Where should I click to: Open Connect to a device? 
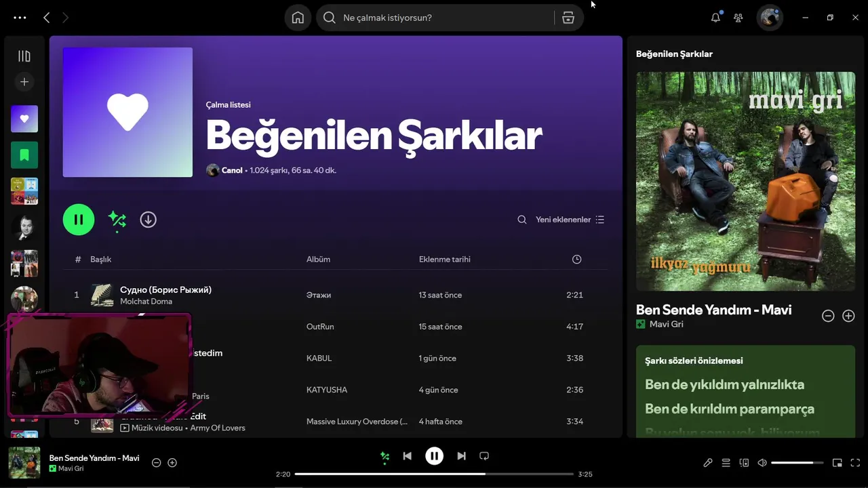(x=744, y=463)
